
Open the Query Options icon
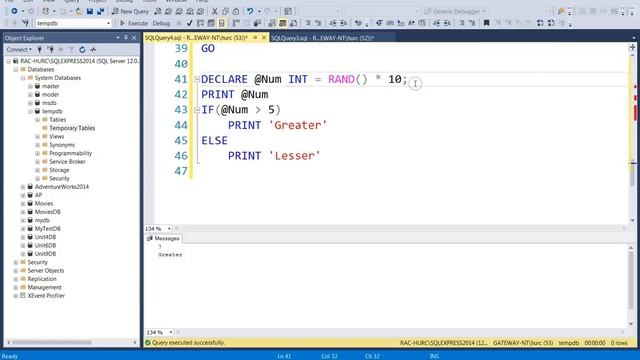click(211, 23)
